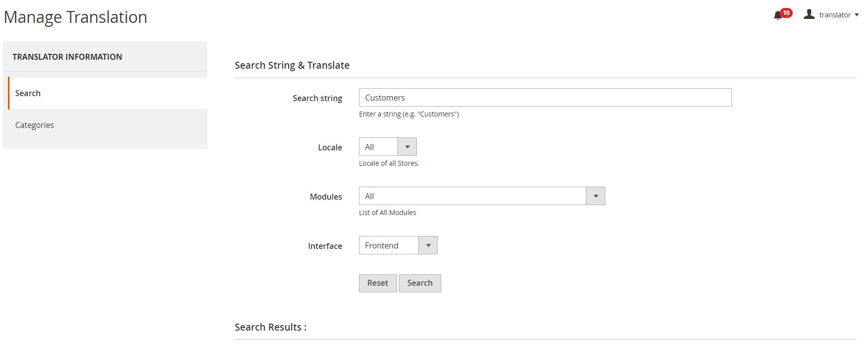Click the Search button below the form

coord(420,283)
